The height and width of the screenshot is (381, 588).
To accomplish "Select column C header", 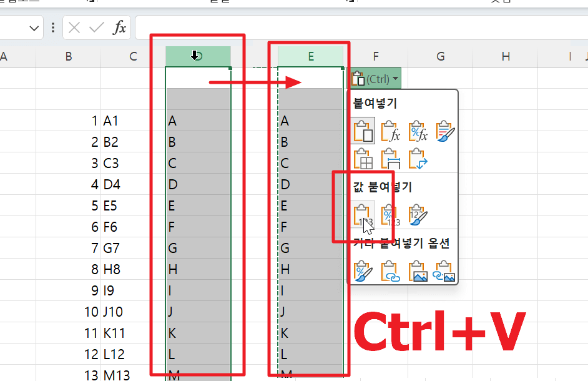I will pyautogui.click(x=133, y=57).
